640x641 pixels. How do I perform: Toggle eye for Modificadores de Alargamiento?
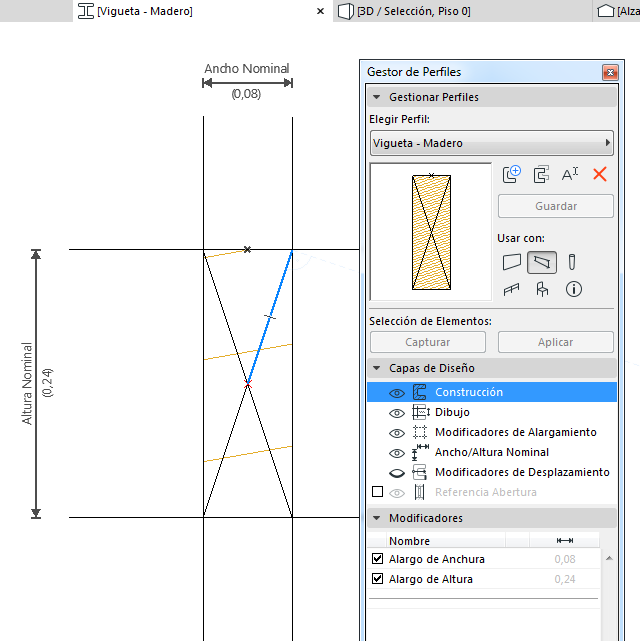396,433
